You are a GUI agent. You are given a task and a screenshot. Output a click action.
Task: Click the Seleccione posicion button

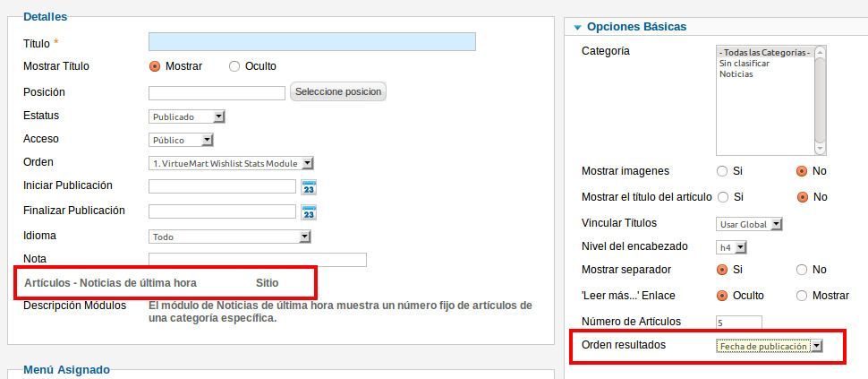point(338,92)
